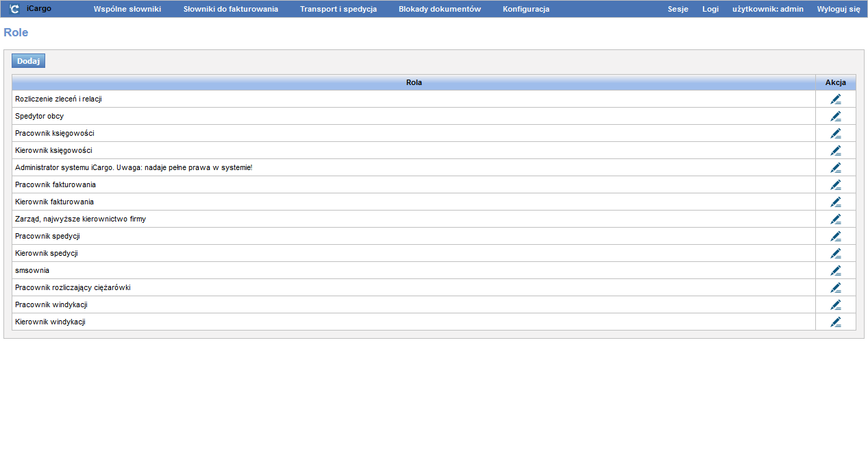Image resolution: width=868 pixels, height=467 pixels.
Task: Open Słowniki do fakturowania menu
Action: click(x=231, y=9)
